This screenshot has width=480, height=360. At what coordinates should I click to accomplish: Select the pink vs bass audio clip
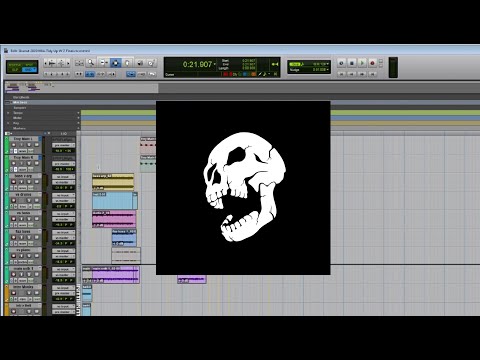coord(114,219)
